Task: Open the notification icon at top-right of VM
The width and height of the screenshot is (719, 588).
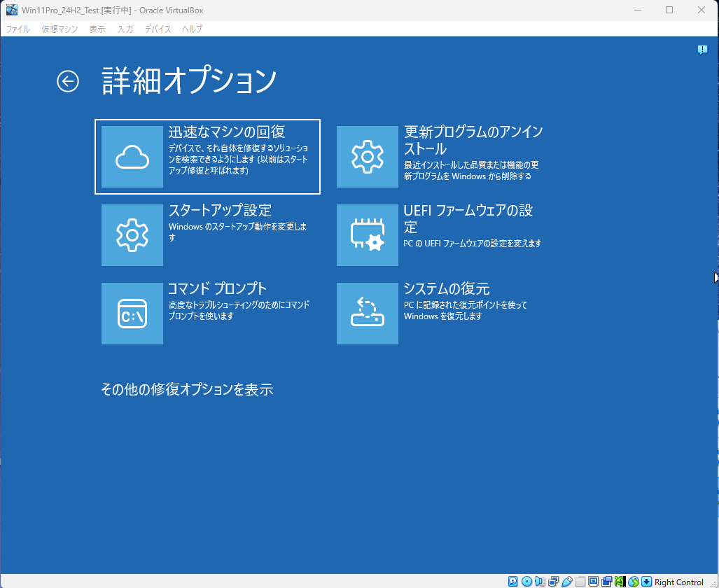Action: coord(702,50)
